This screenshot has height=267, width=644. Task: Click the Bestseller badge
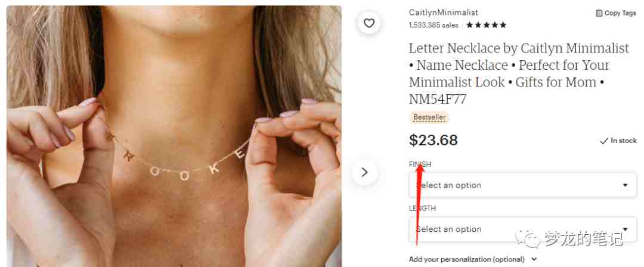point(429,117)
